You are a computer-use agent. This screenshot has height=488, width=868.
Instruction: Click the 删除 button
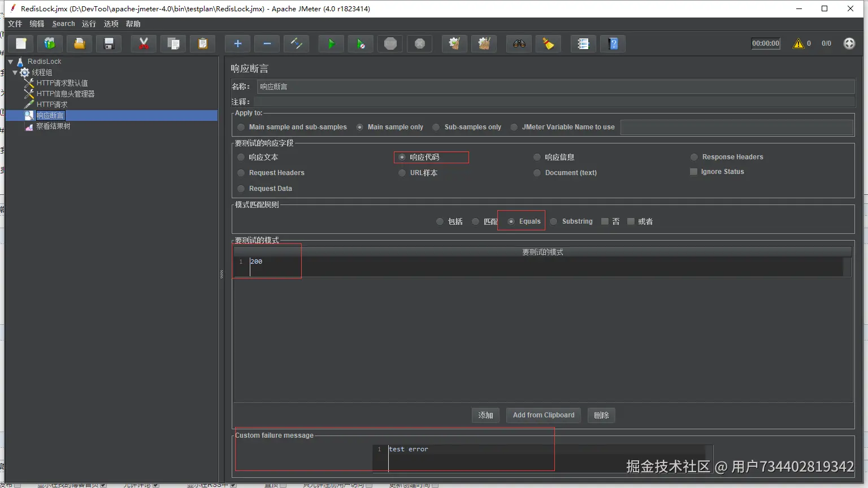point(601,415)
